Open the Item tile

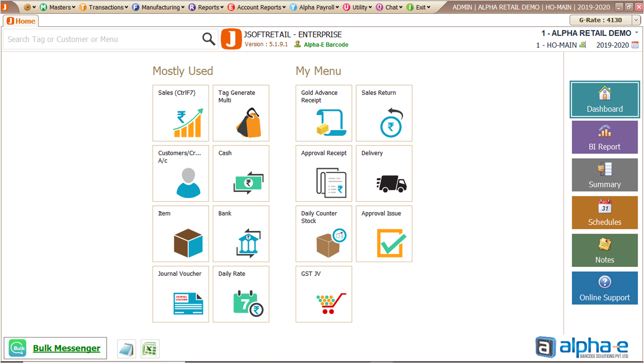[181, 234]
